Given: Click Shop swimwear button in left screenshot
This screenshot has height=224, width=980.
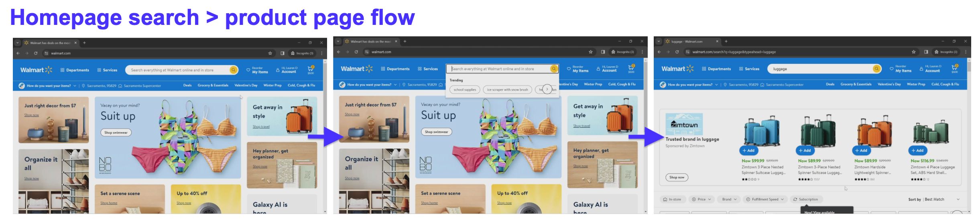Looking at the screenshot, I should [x=116, y=132].
